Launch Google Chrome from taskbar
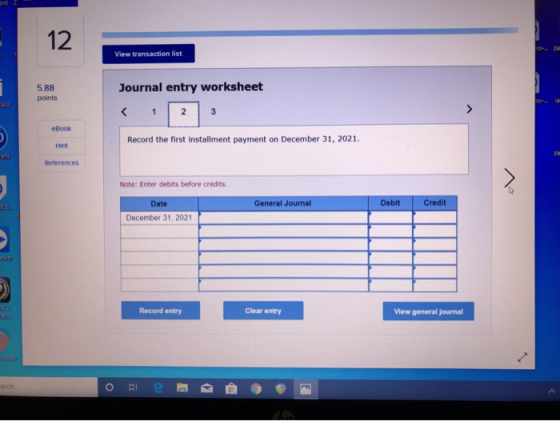 click(256, 389)
